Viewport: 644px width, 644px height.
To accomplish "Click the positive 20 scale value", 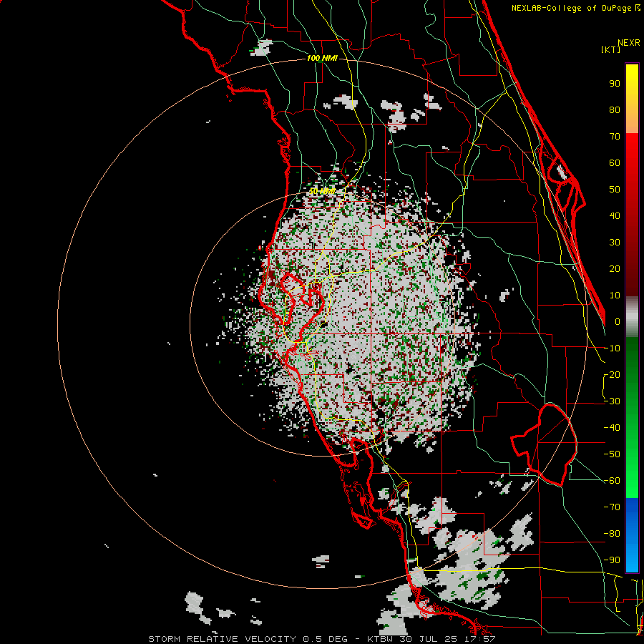I will click(x=615, y=269).
